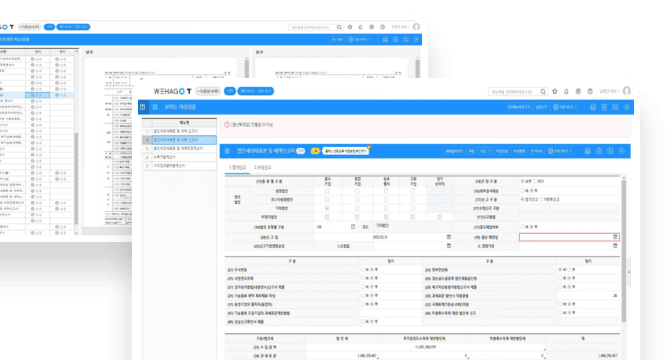Select row 3 in the front window left menu list

pos(180,148)
